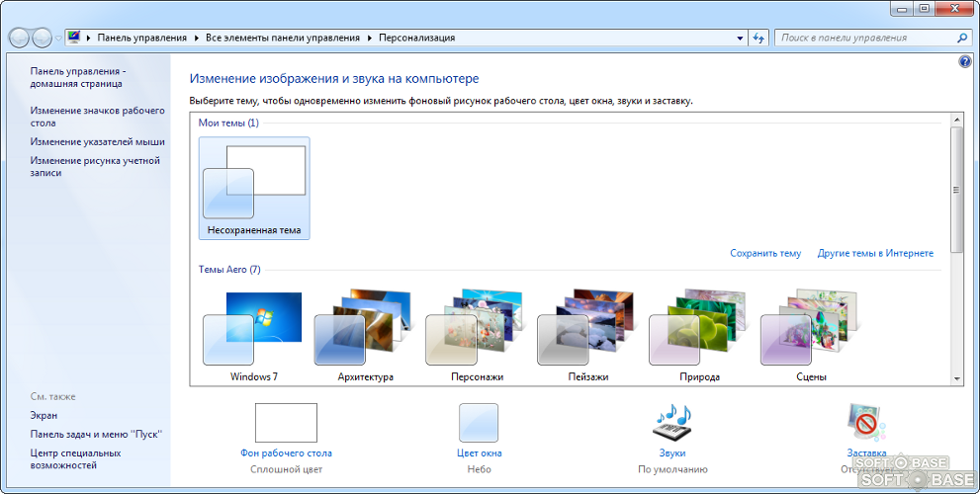Open the 'Экран' link under См. также

[44, 415]
